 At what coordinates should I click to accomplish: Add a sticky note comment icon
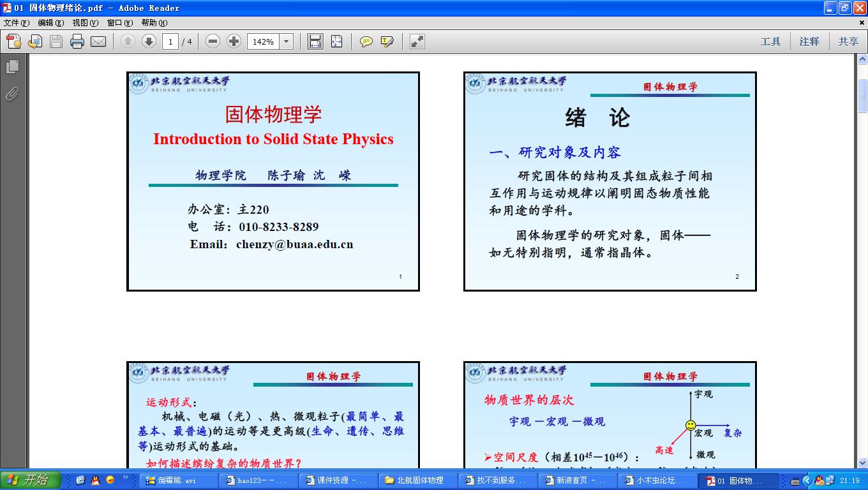tap(366, 41)
